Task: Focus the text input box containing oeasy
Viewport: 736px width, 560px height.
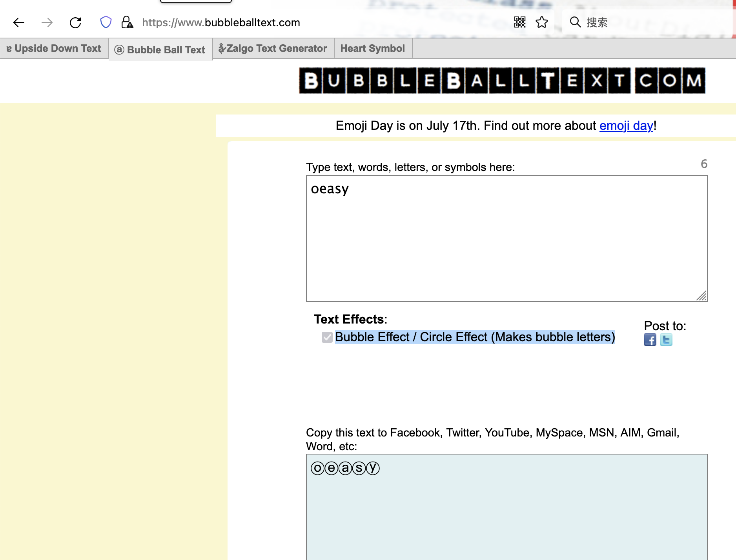Action: coord(506,238)
